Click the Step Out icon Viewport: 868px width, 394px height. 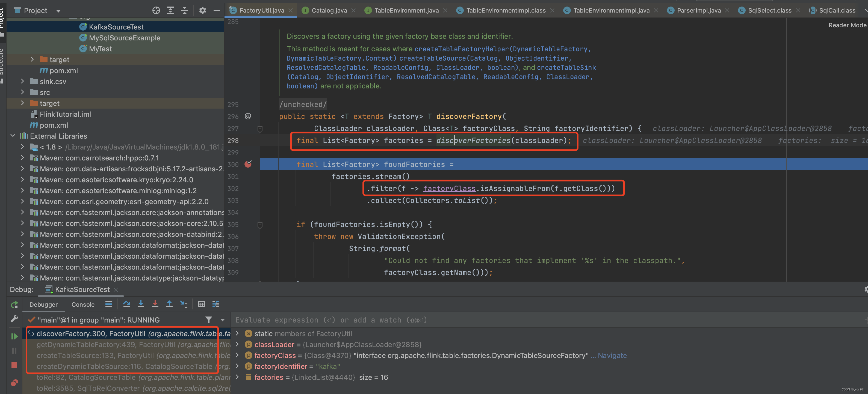point(169,304)
